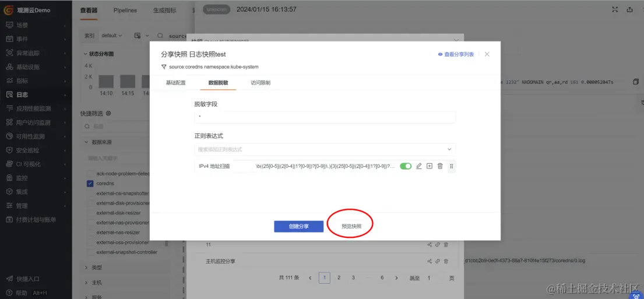The height and width of the screenshot is (299, 644).
Task: Click the 指标 sidebar icon
Action: 9,81
